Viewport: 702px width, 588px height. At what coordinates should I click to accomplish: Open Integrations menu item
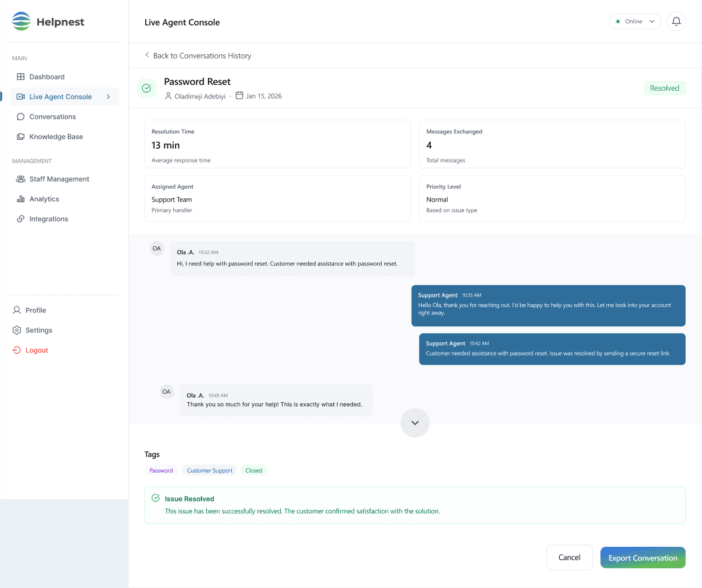[65, 219]
